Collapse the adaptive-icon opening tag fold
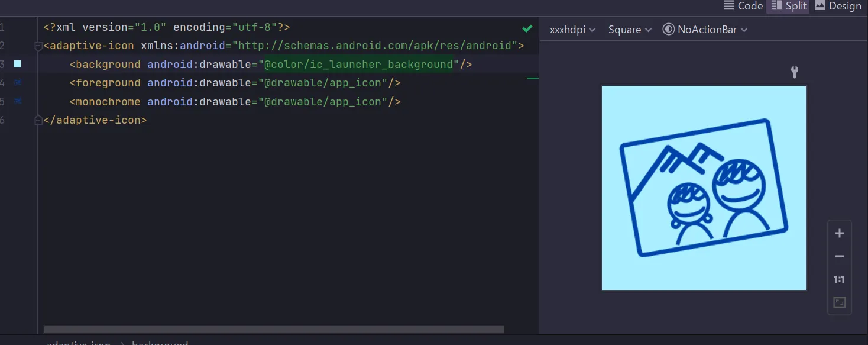This screenshot has height=345, width=868. pyautogui.click(x=38, y=46)
